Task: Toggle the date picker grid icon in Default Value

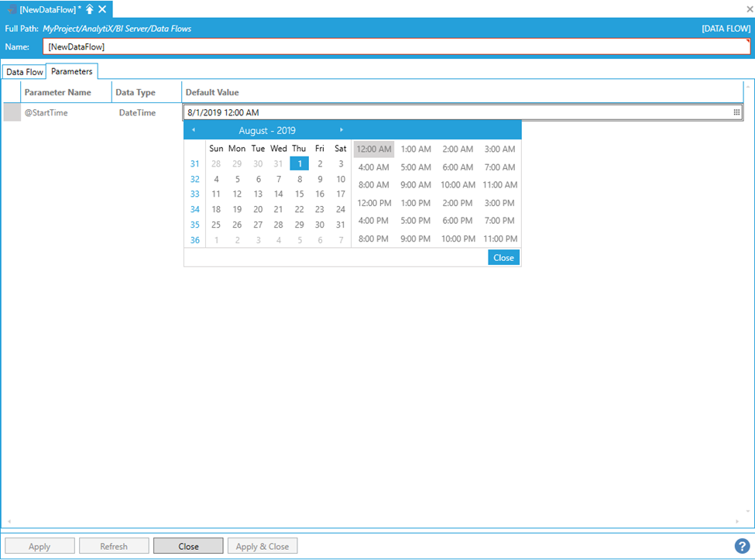Action: click(x=736, y=112)
